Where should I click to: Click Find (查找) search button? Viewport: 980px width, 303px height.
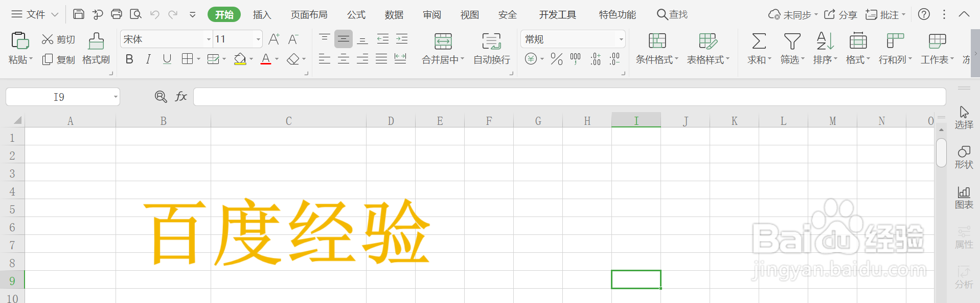(672, 14)
